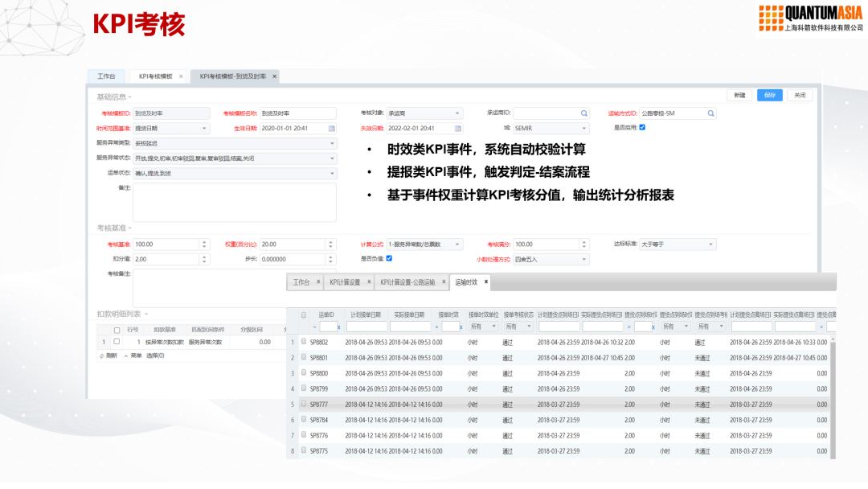Screen dimensions: 868x489
Task: Switch to the 工作台 tab at top
Action: [106, 76]
